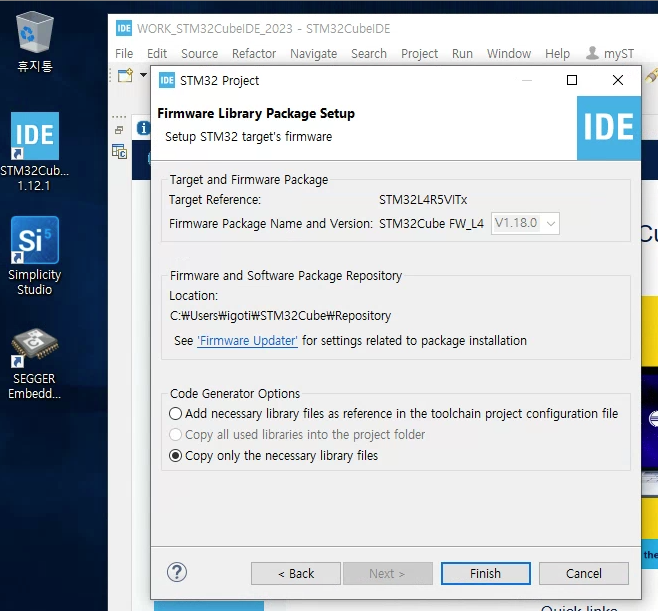Open the Refactor menu

254,54
